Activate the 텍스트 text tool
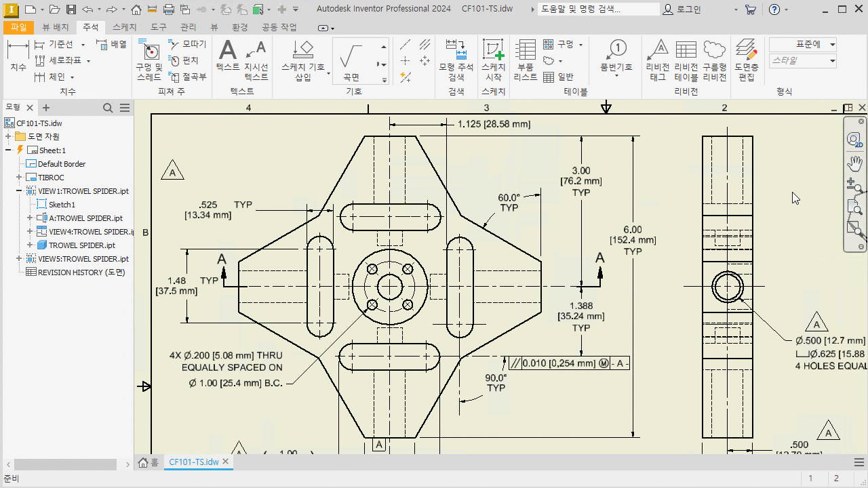Viewport: 868px width, 488px height. 228,56
